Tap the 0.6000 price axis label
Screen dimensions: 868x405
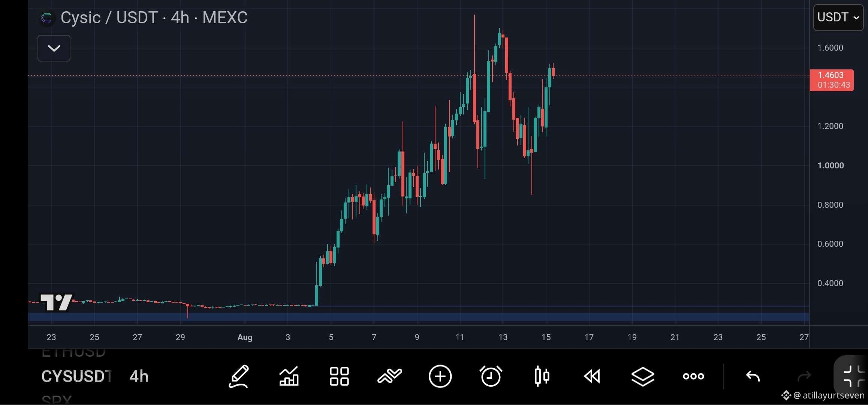[x=830, y=244]
